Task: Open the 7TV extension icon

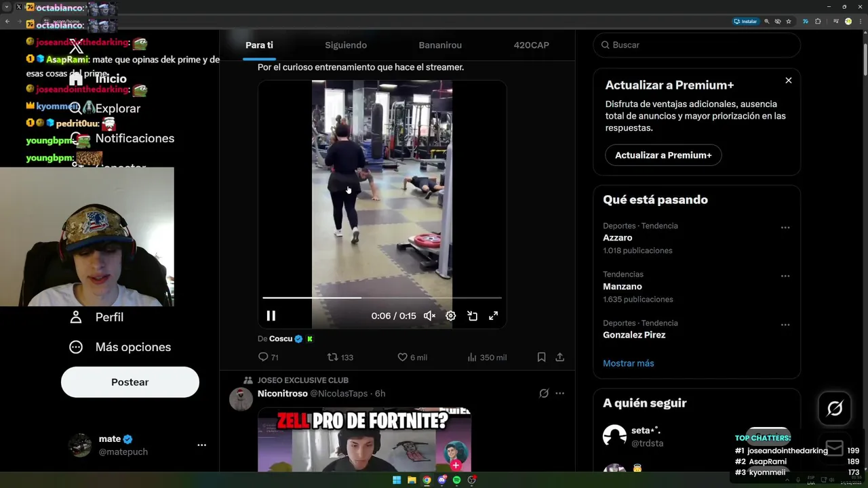Action: (805, 21)
